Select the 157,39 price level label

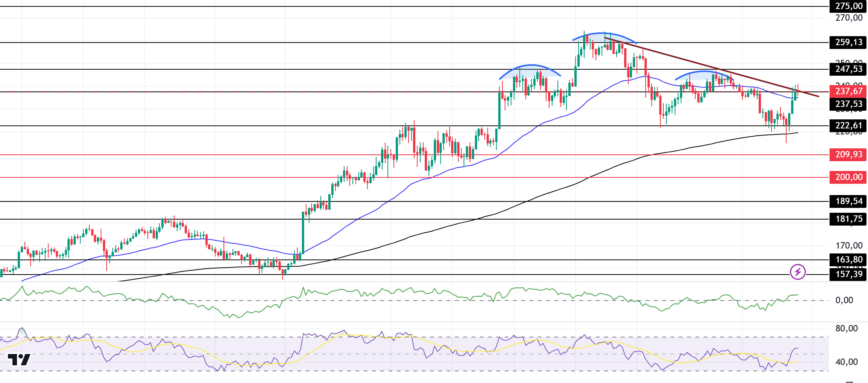848,274
